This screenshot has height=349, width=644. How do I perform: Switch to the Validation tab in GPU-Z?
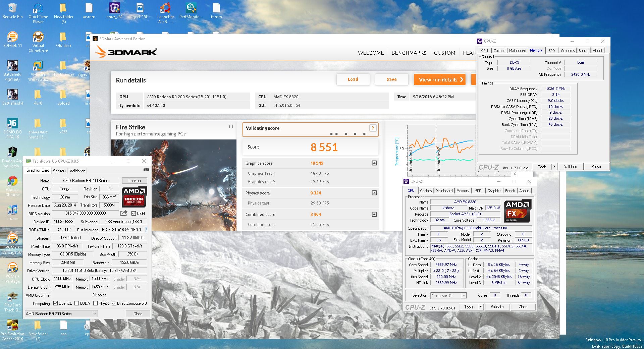pyautogui.click(x=77, y=171)
